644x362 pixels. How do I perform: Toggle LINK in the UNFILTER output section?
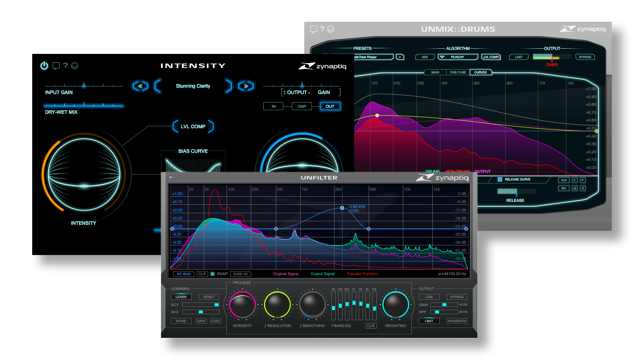(429, 297)
